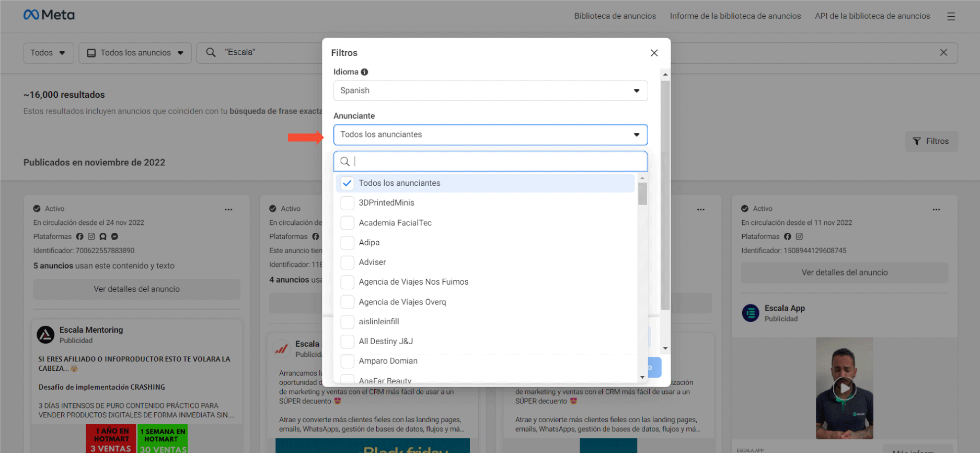Uncheck Todos los anunciantes option
Viewport: 980px width, 453px height.
[347, 183]
